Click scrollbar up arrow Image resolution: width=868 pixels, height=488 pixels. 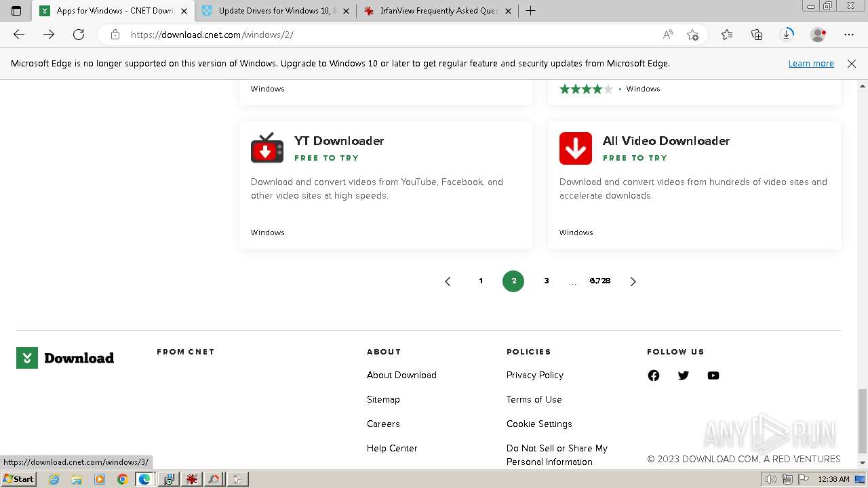click(863, 86)
